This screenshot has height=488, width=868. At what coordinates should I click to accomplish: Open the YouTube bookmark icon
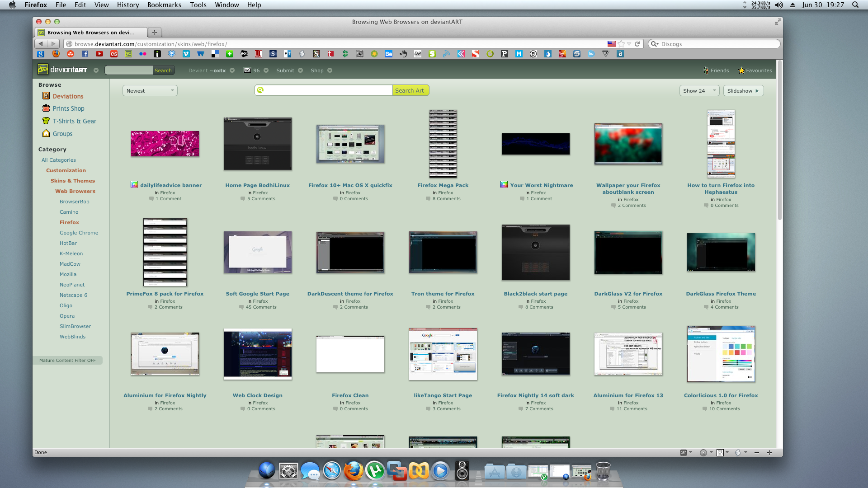click(99, 54)
